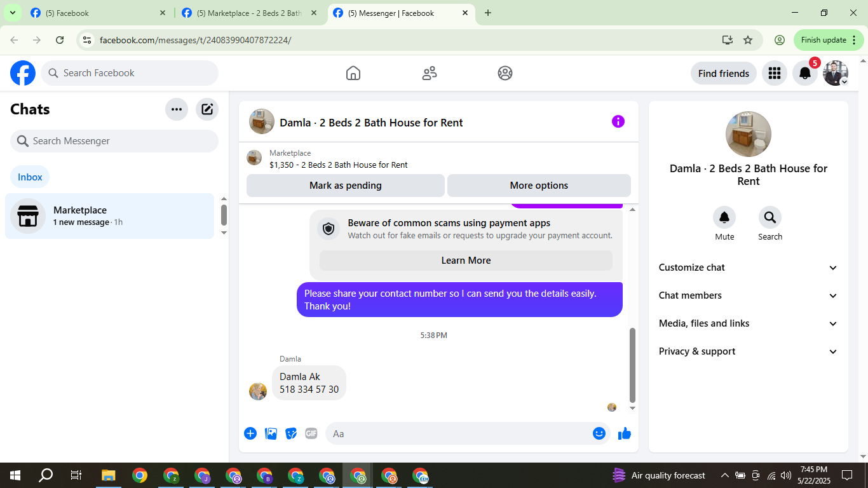Click the 5:38 PM timestamp
This screenshot has height=488, width=868.
[434, 335]
